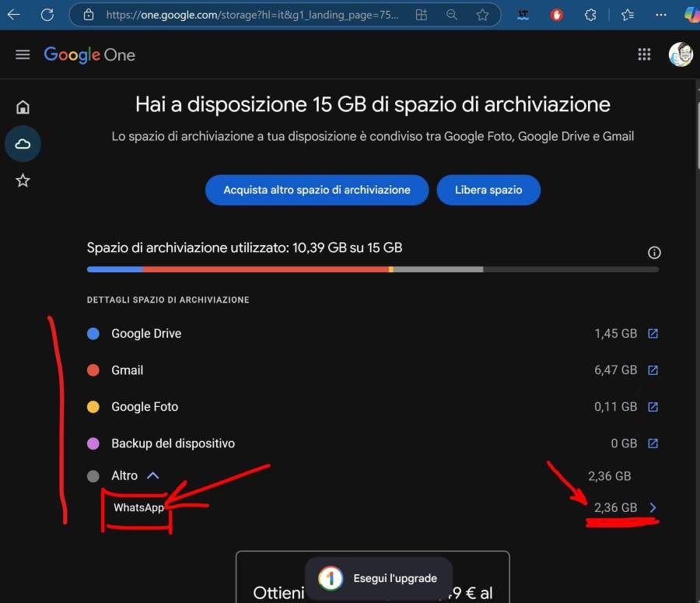The height and width of the screenshot is (603, 700).
Task: Open Gmail storage via external link icon
Action: [x=653, y=370]
